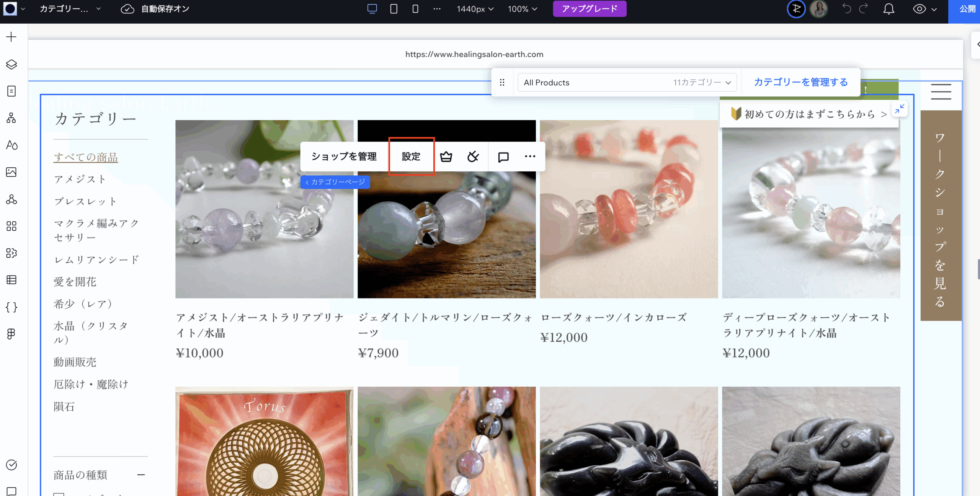Open the Pages panel icon
The image size is (980, 496).
(x=11, y=91)
